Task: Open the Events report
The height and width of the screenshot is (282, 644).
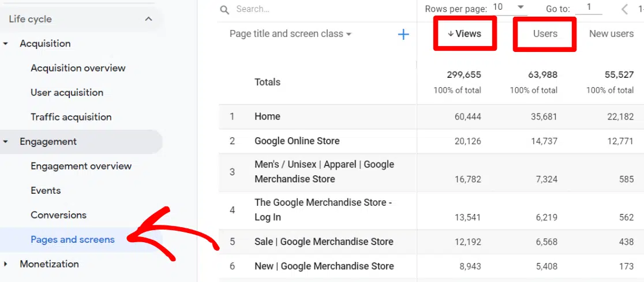Action: tap(46, 191)
